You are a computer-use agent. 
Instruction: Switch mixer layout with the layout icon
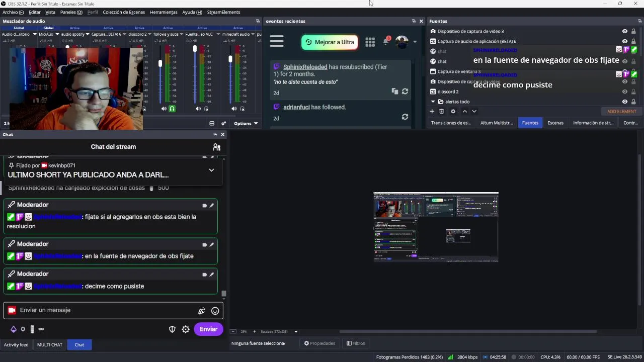(212, 123)
